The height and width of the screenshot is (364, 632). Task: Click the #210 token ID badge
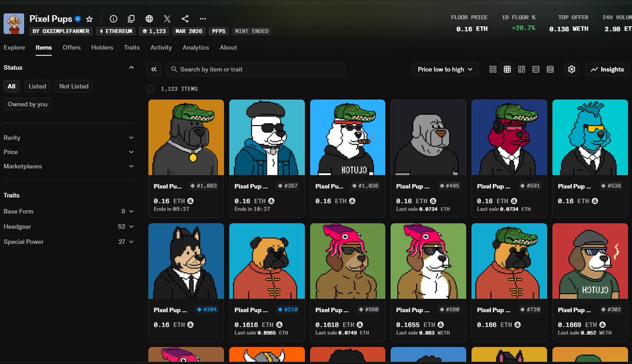(x=288, y=310)
